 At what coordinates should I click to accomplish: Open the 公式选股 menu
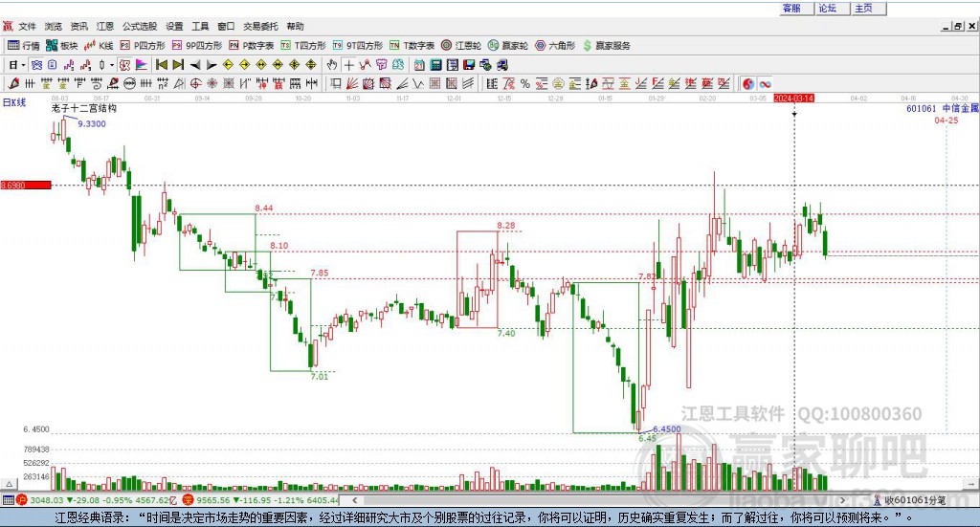140,26
